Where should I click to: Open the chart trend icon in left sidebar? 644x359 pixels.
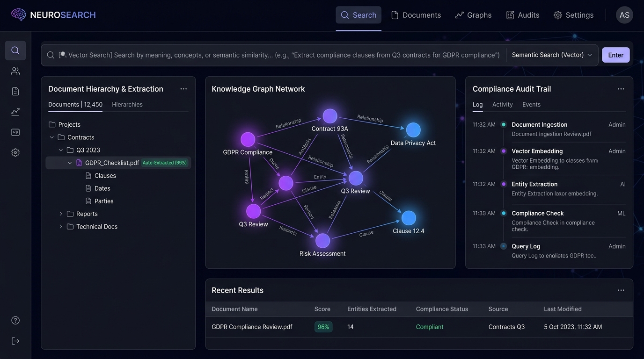pos(15,112)
